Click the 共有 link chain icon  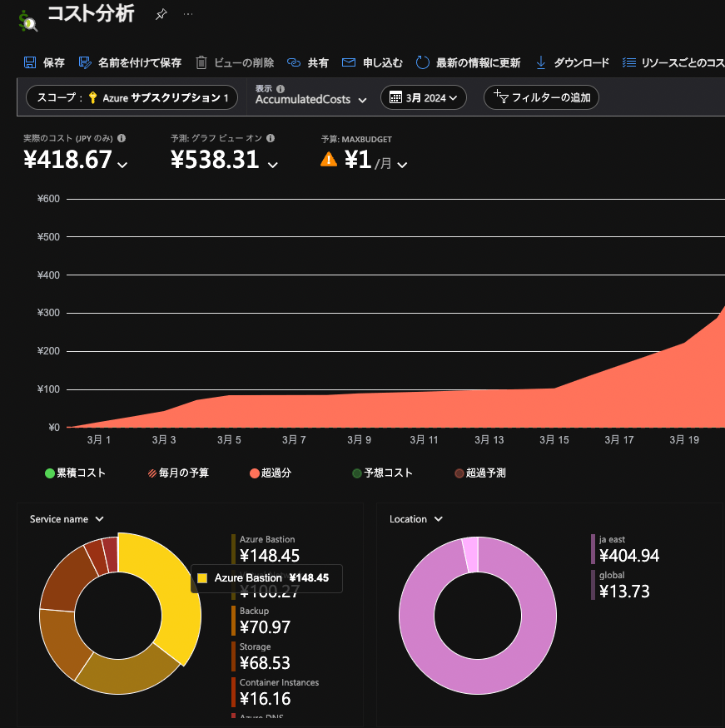coord(294,62)
